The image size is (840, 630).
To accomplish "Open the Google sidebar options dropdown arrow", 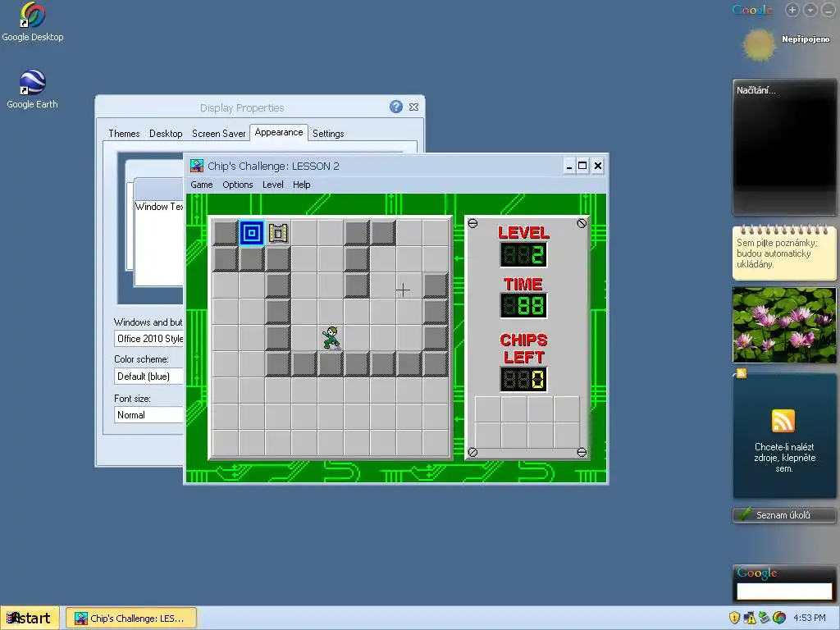I will tap(810, 10).
